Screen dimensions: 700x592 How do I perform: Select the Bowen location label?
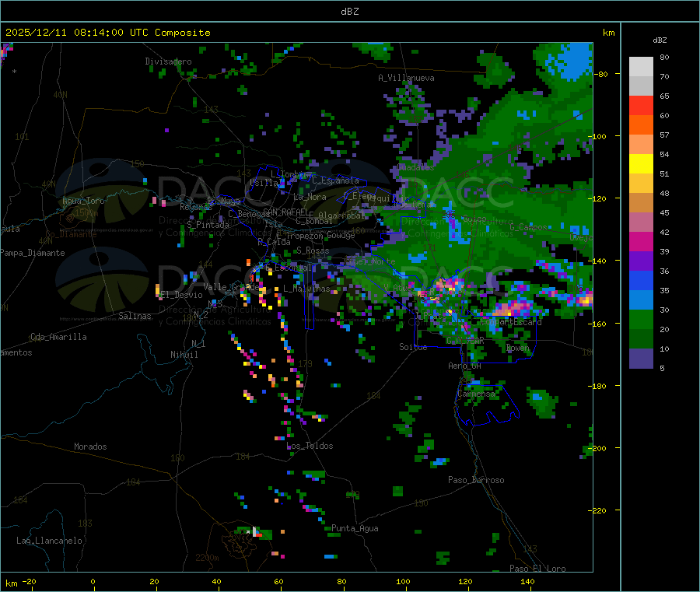(518, 347)
